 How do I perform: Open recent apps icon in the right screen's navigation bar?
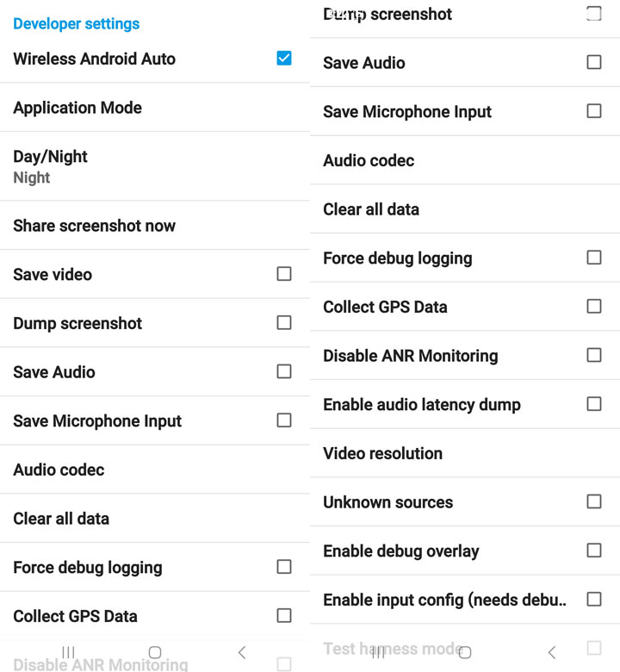pos(377,652)
